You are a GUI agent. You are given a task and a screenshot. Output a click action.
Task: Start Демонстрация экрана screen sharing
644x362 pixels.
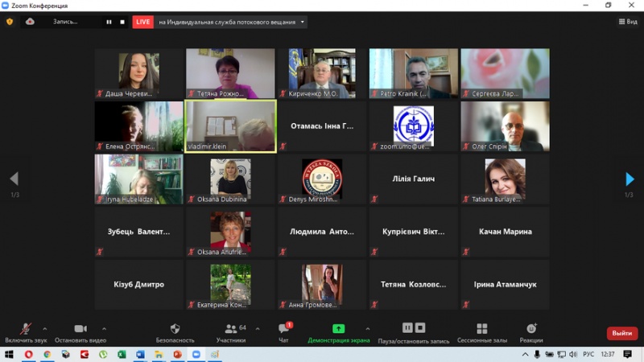pyautogui.click(x=339, y=329)
